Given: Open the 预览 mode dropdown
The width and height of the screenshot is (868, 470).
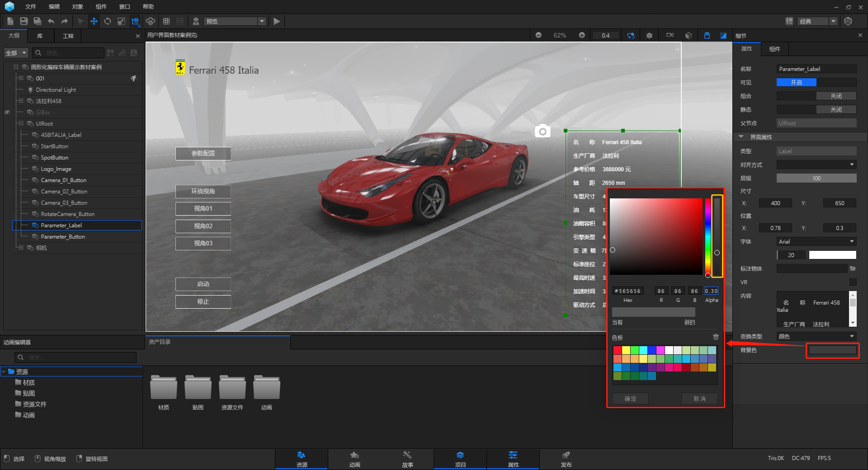Looking at the screenshot, I should tap(235, 21).
